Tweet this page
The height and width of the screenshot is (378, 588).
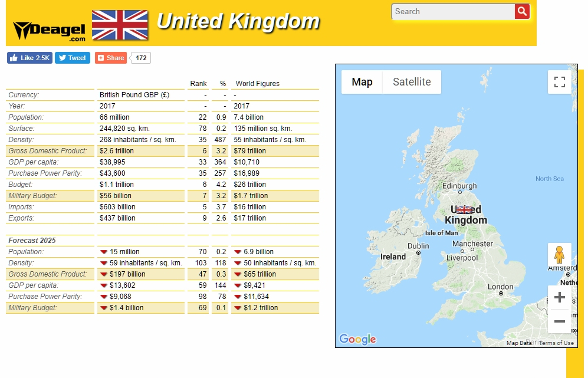click(x=73, y=58)
